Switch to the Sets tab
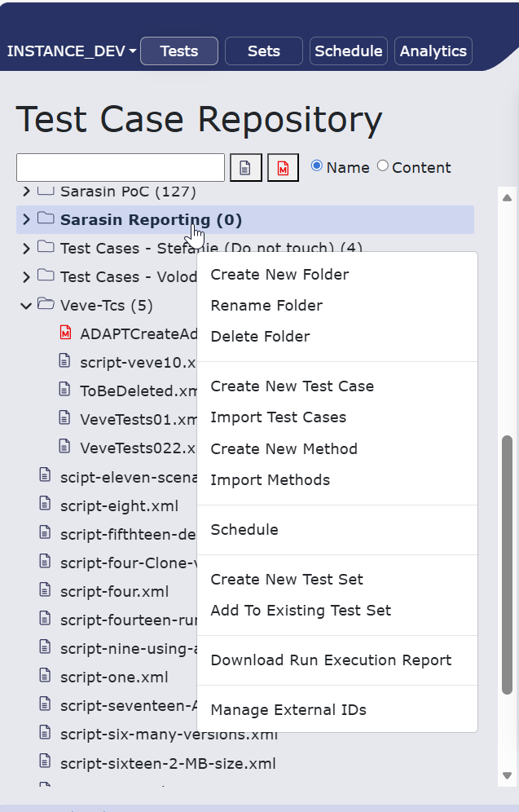The width and height of the screenshot is (519, 812). pos(264,51)
